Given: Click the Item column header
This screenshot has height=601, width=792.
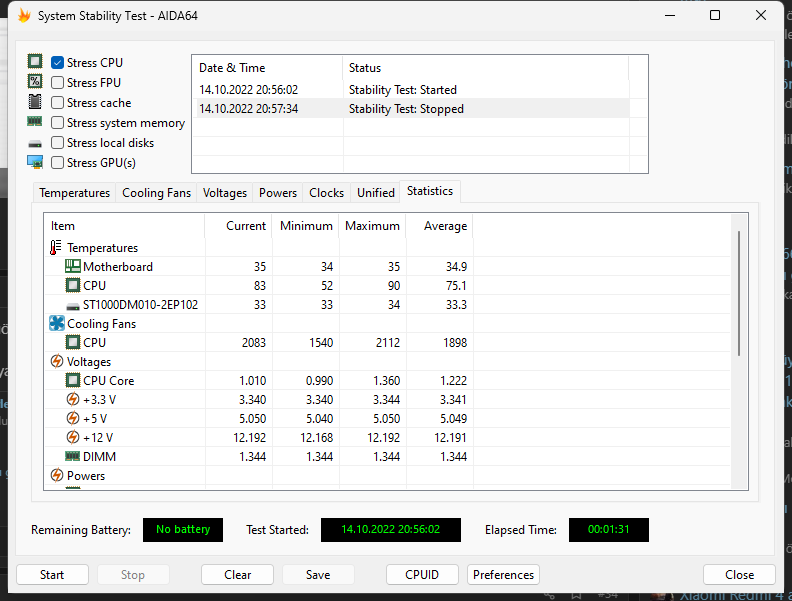Looking at the screenshot, I should pyautogui.click(x=125, y=226).
